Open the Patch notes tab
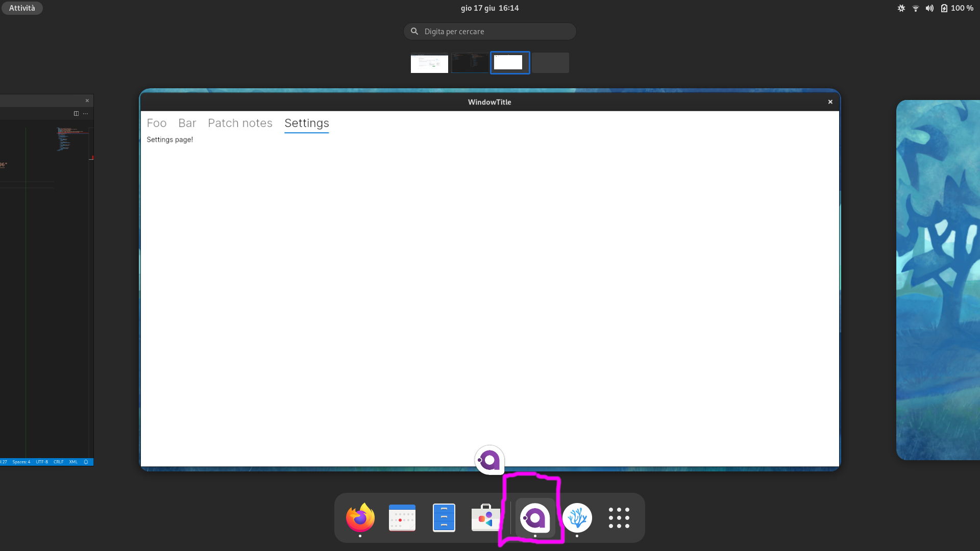980x551 pixels. (x=240, y=123)
